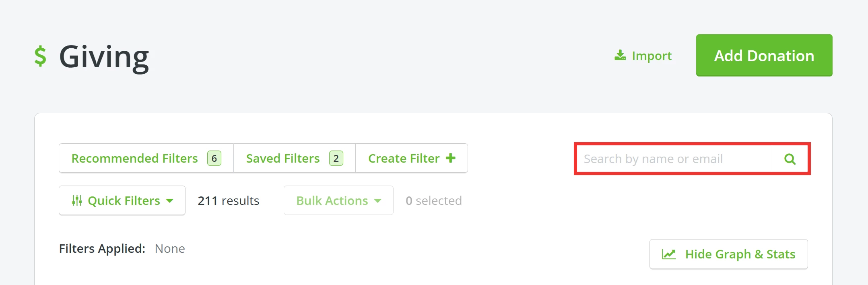Screen dimensions: 868x285
Task: Click the green 2 badge on Saved Filters
Action: tap(336, 158)
